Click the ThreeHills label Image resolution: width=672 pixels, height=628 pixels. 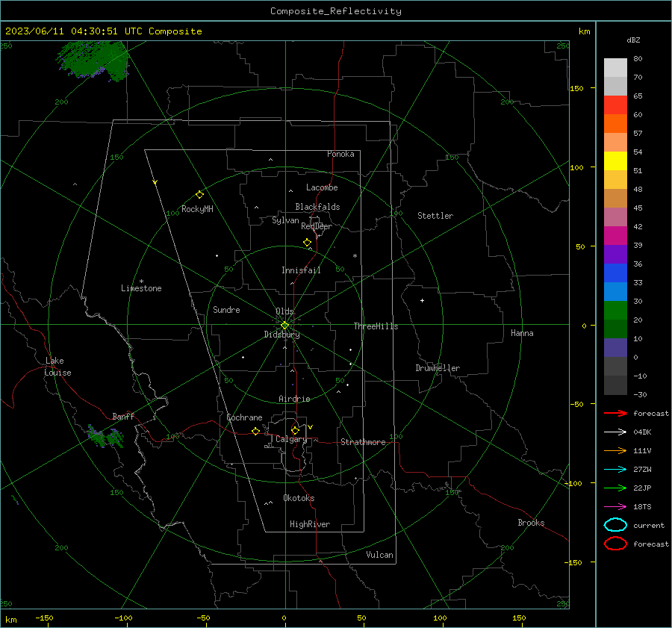(376, 326)
